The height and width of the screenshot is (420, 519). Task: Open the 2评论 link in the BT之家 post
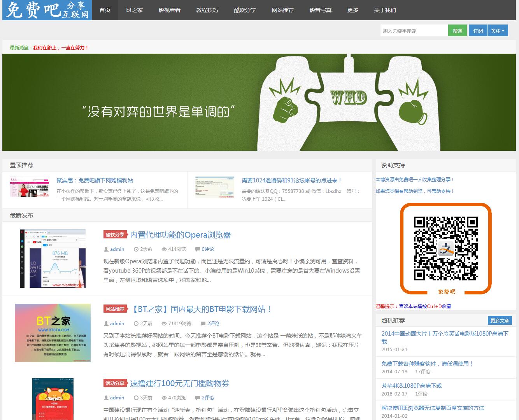tap(213, 324)
